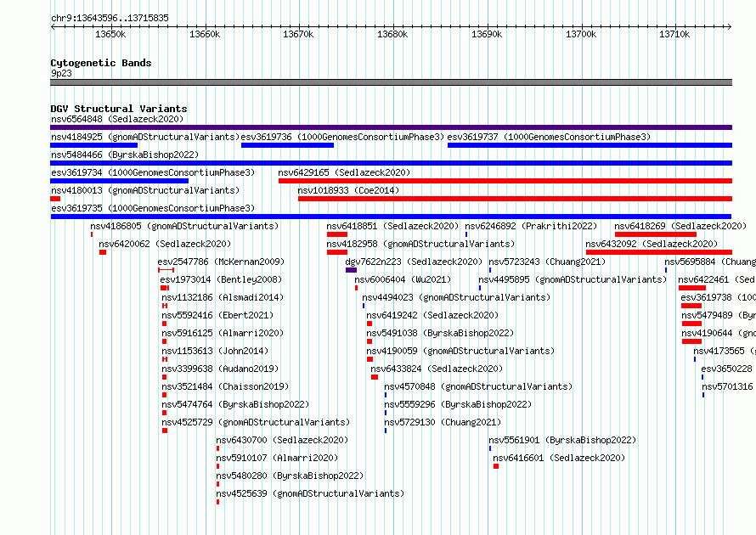Select nsv5592416 (Ebert2021) label
Viewport: 756px width, 535px height.
point(217,315)
